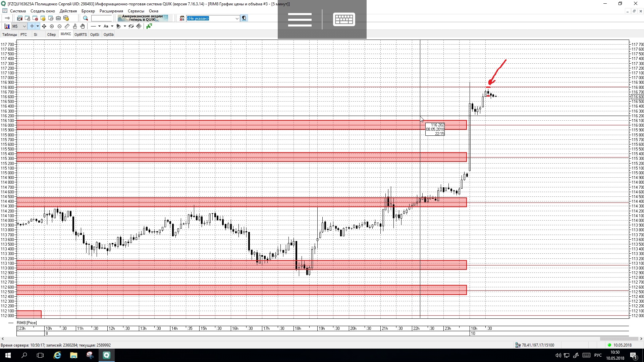The image size is (644, 362).
Task: Click the magnifier search icon
Action: 86,18
